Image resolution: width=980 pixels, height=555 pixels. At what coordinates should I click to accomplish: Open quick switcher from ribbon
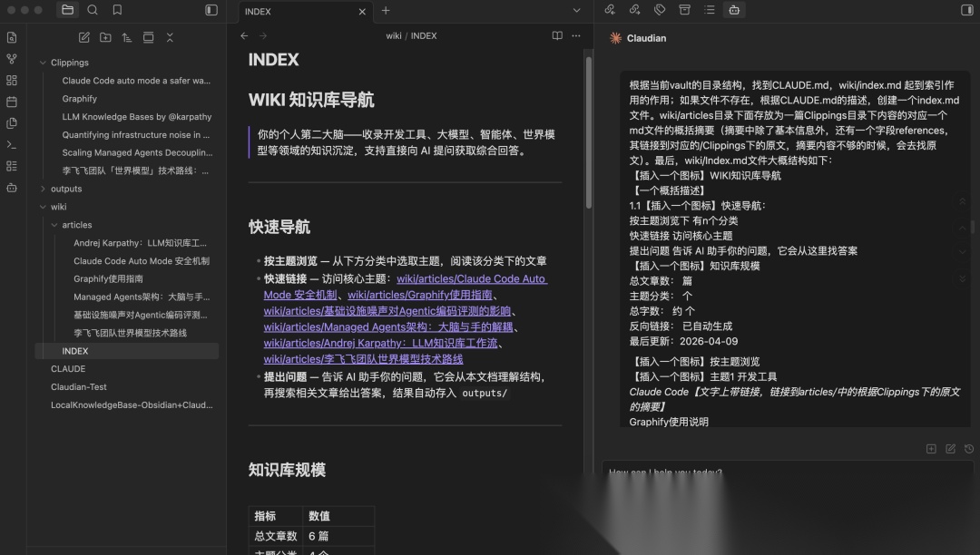pos(11,37)
